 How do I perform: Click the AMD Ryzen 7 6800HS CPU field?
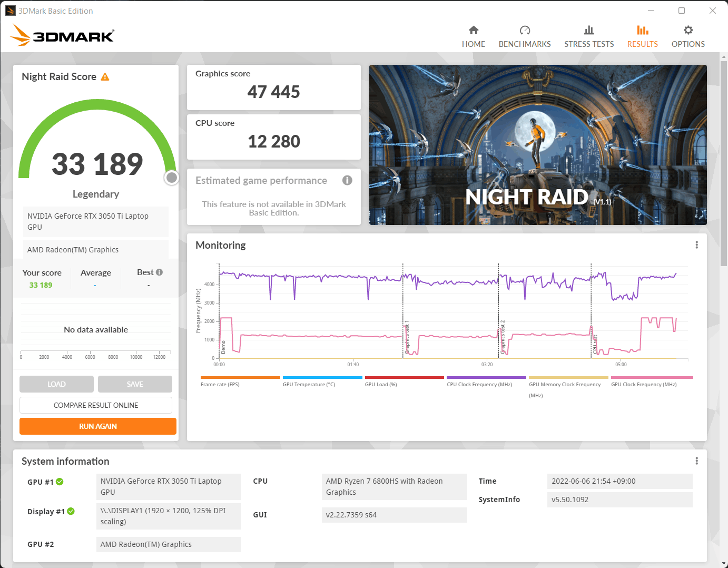pos(395,487)
